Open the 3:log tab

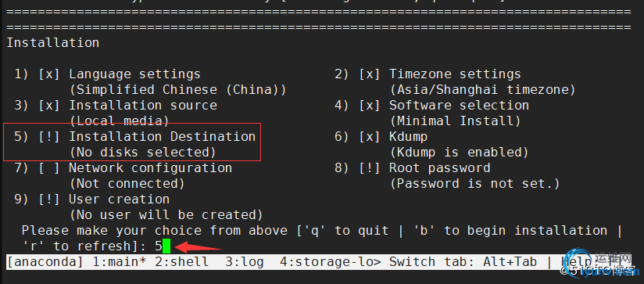tap(245, 262)
